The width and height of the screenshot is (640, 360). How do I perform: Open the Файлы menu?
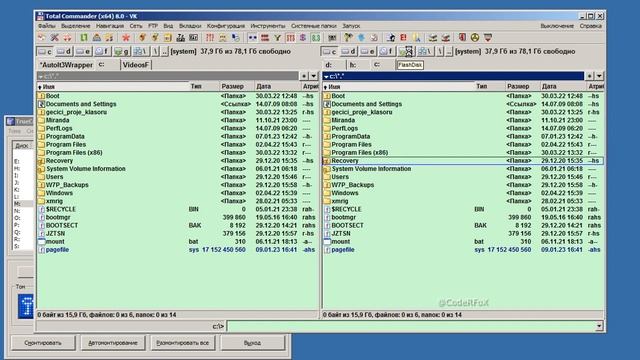(47, 26)
